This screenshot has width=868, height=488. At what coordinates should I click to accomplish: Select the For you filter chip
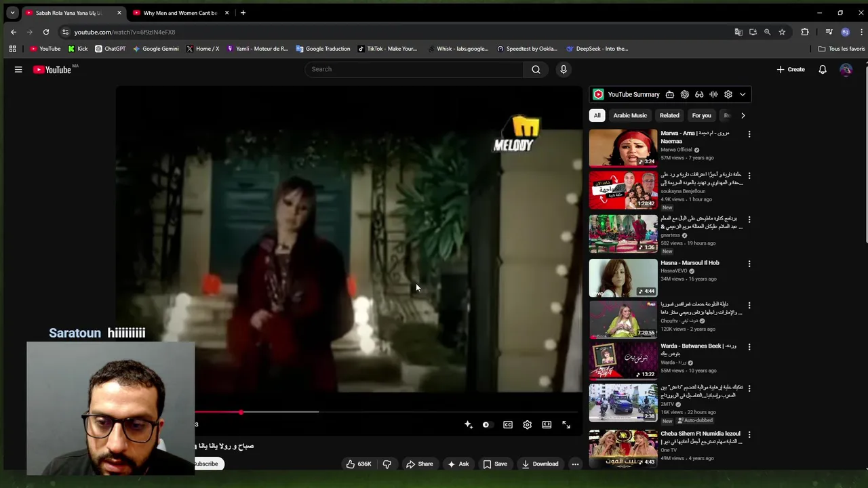(701, 115)
